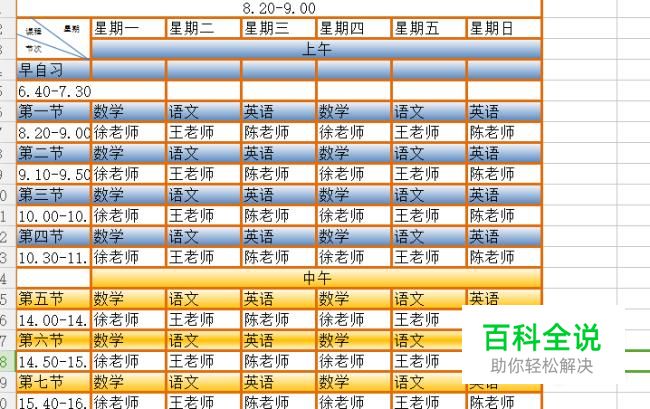Select 陈老师 in 10.00-10. row under 星期三
The width and height of the screenshot is (650, 409).
tap(278, 215)
